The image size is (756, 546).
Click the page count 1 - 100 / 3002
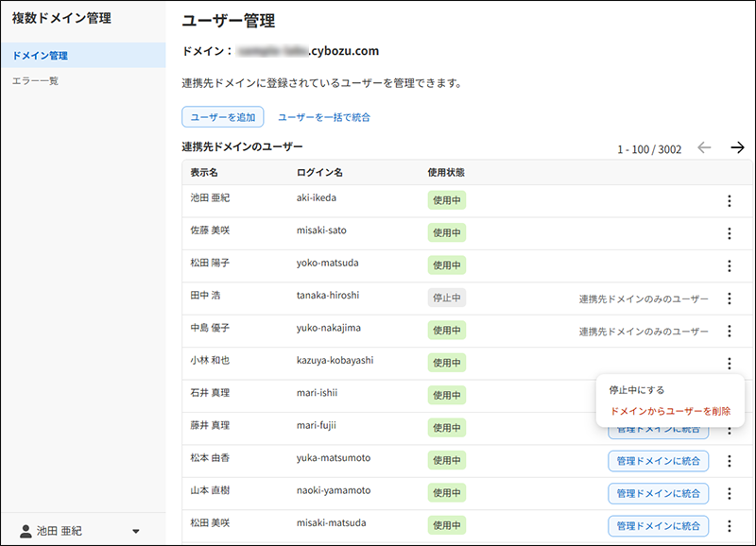tap(649, 149)
